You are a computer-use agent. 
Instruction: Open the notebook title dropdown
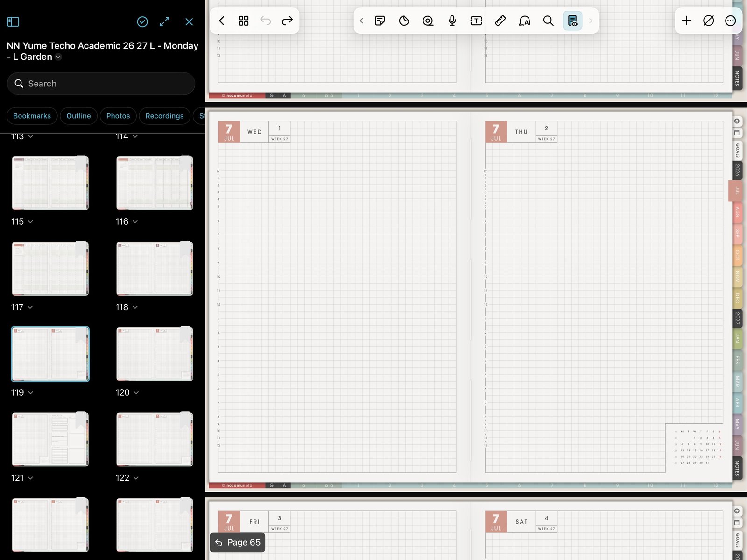click(58, 57)
